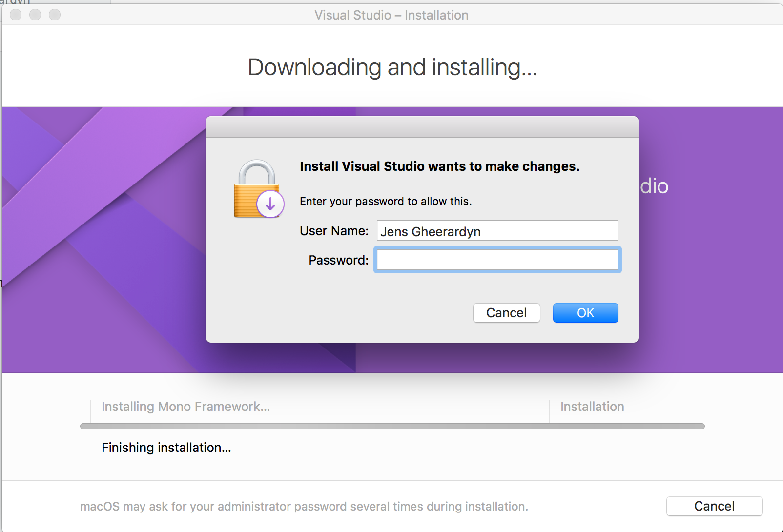Close the installer window red button
Viewport: 783px width, 532px height.
click(x=16, y=15)
